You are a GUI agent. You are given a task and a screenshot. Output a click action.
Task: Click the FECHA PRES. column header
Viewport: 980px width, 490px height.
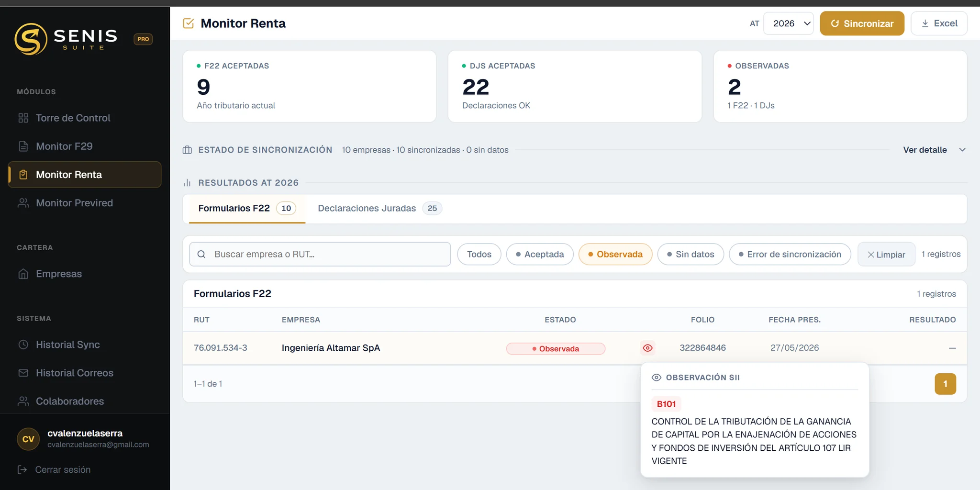tap(794, 320)
